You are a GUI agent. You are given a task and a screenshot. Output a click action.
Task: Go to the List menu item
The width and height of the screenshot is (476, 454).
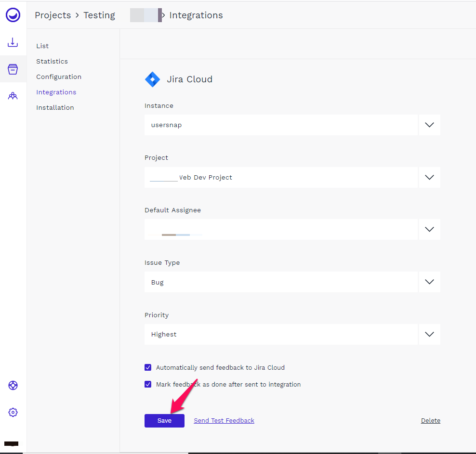[x=42, y=46]
